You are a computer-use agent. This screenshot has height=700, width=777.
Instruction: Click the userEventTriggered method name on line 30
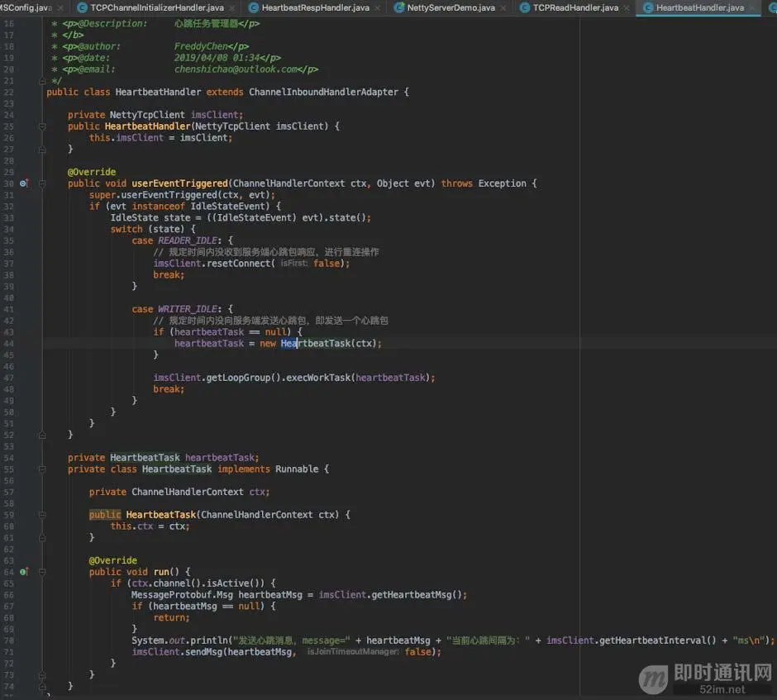(179, 183)
